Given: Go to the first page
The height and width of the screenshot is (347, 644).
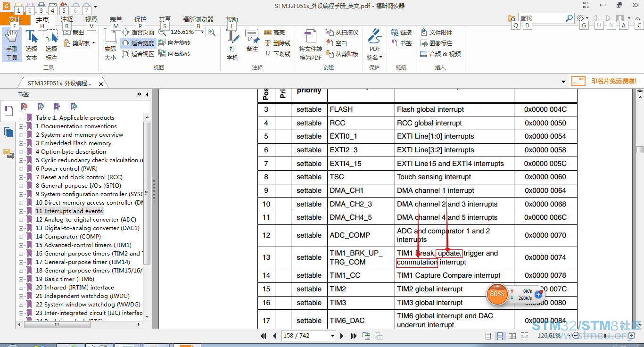Looking at the screenshot, I should [264, 336].
